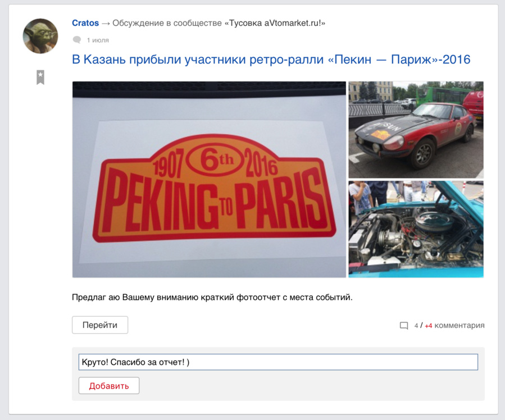Click the comments icon beside the comment count

tap(404, 326)
